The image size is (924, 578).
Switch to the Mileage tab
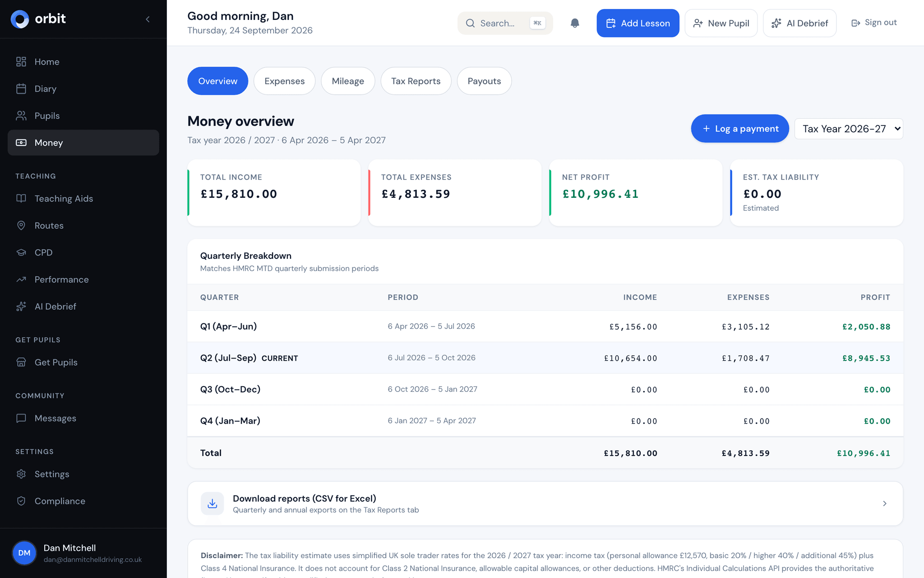coord(348,81)
